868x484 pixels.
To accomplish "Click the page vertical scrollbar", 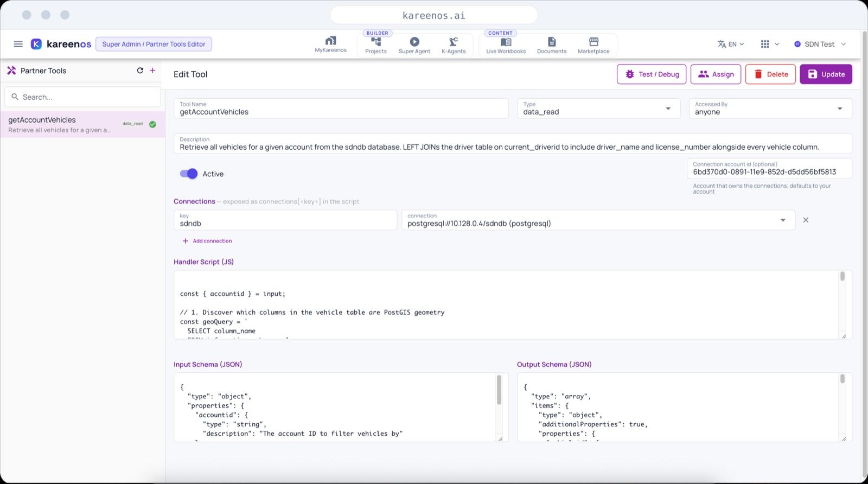I will (x=865, y=255).
